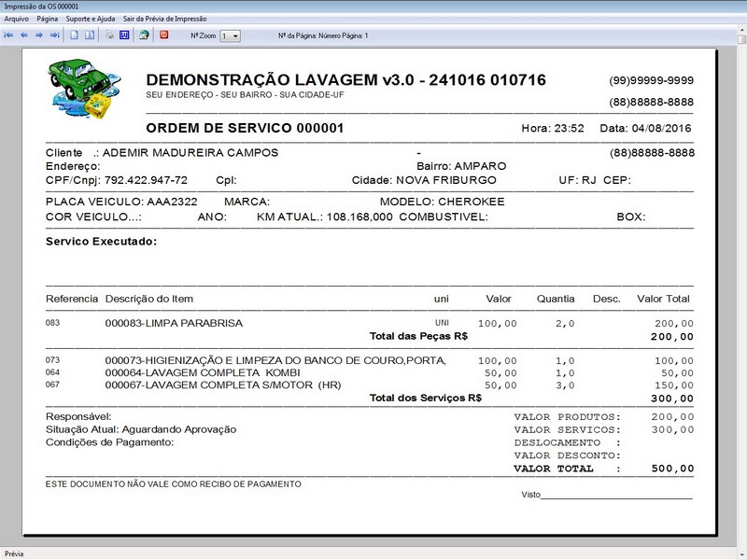The image size is (747, 560).
Task: Open the Nº Zoom dropdown
Action: tap(228, 35)
